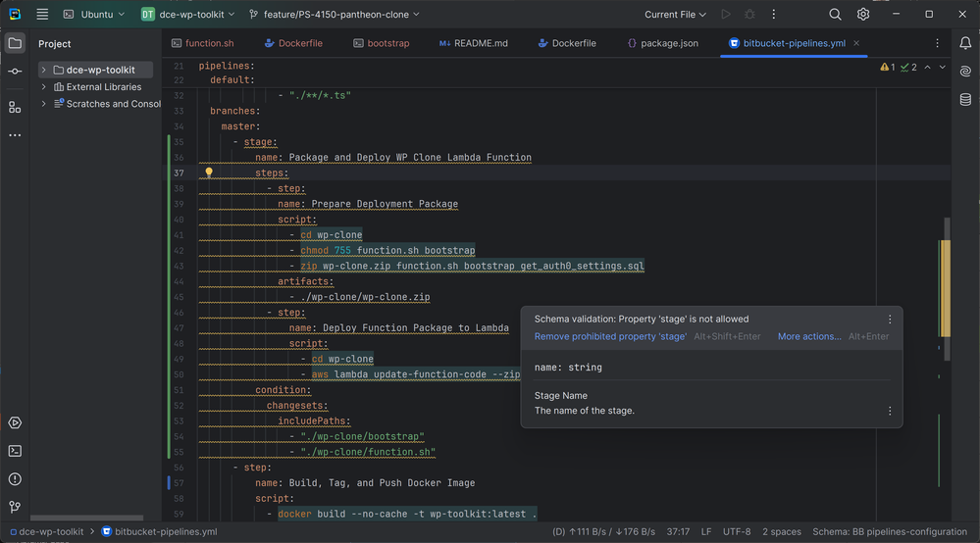Open the Git version control icon
Screen dimensions: 980x543
15,508
